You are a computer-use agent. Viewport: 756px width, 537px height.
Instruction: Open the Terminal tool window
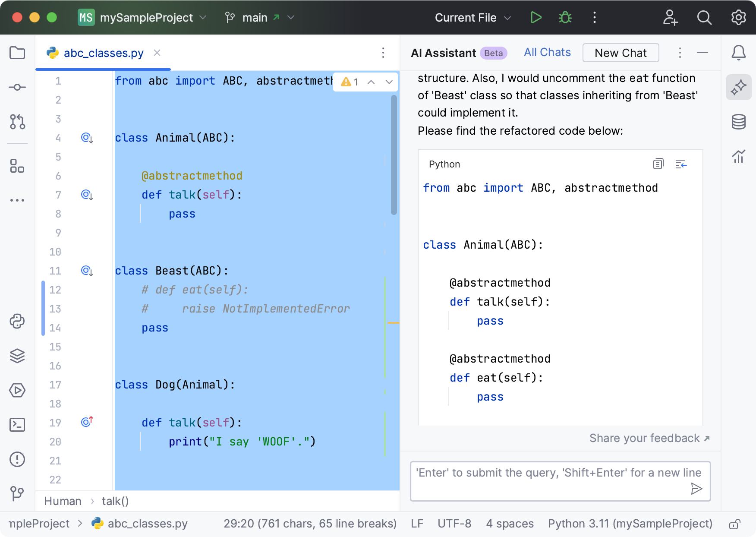tap(17, 425)
